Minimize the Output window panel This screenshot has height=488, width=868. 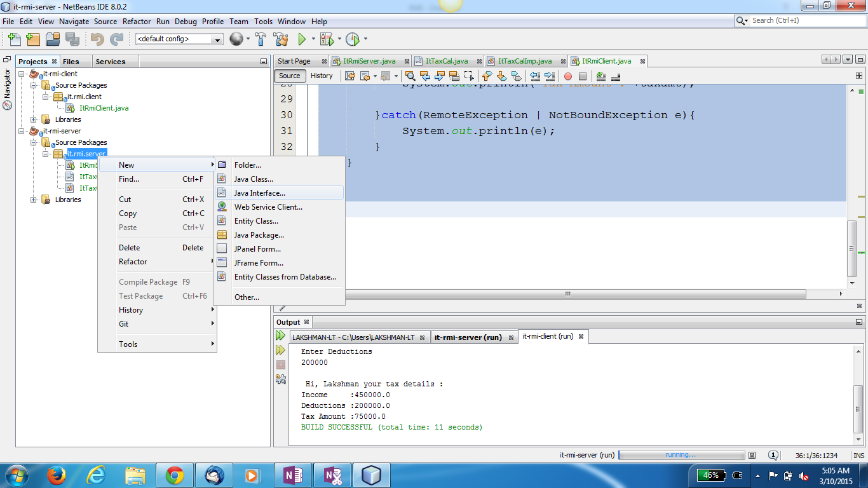tap(859, 322)
